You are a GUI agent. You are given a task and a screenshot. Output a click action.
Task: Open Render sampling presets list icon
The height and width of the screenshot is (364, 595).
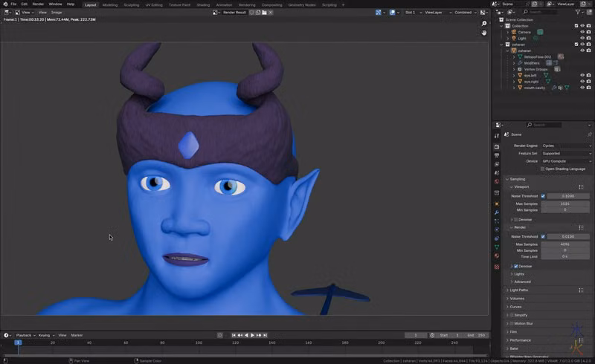pyautogui.click(x=581, y=227)
